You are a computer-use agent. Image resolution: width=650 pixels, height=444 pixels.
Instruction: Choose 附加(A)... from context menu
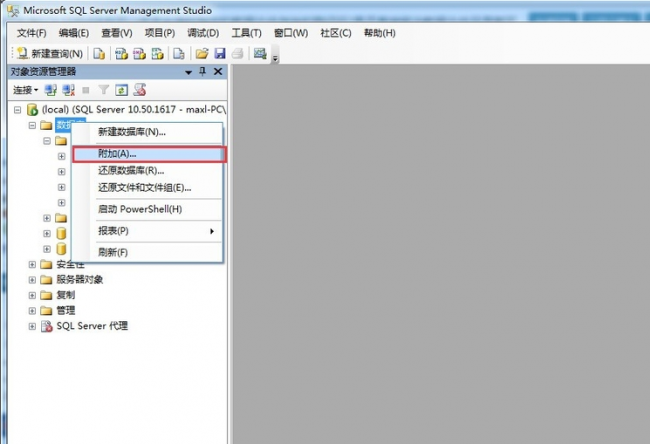click(x=149, y=154)
